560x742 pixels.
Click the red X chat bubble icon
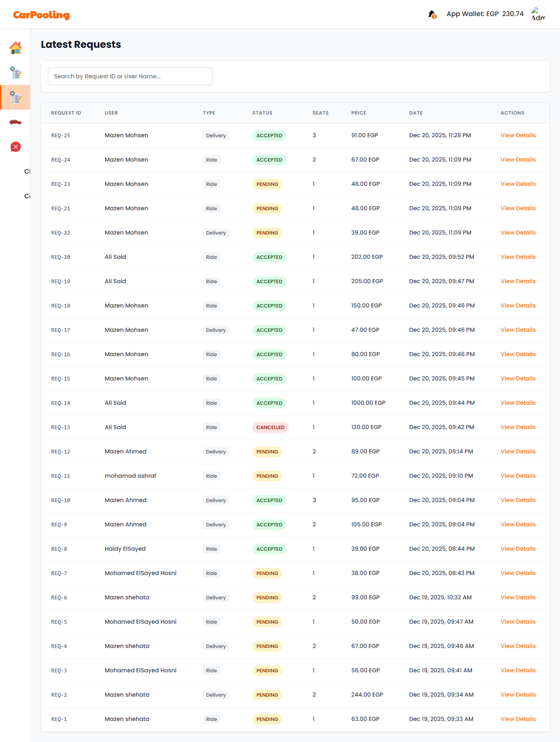(15, 147)
